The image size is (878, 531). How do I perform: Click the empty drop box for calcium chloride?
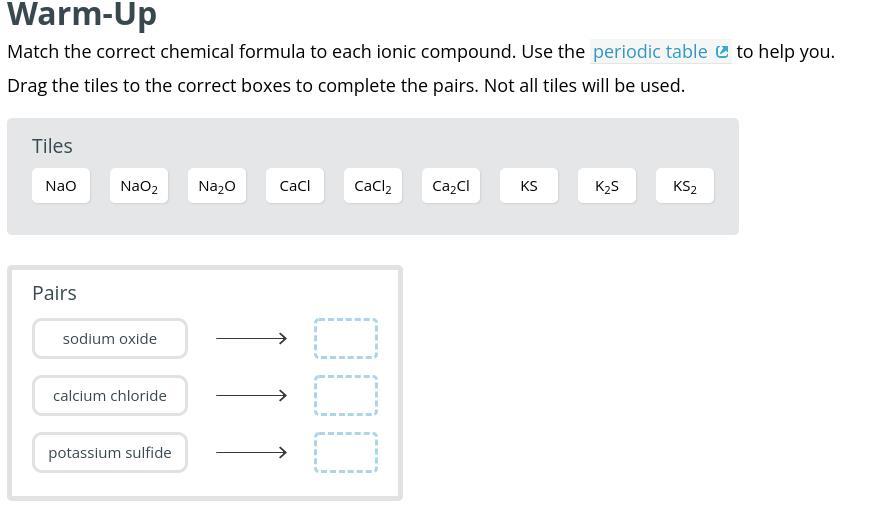(x=346, y=396)
